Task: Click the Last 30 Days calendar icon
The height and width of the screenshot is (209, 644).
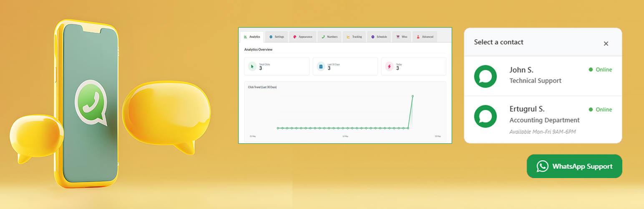Action: coord(321,66)
